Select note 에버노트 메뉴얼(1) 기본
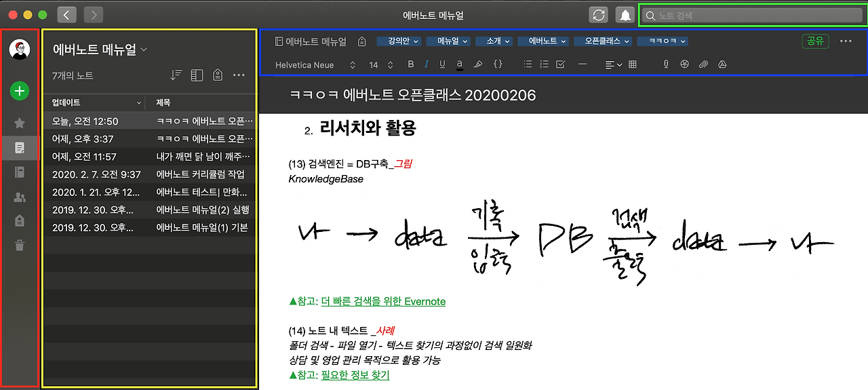The width and height of the screenshot is (868, 390). click(x=149, y=227)
